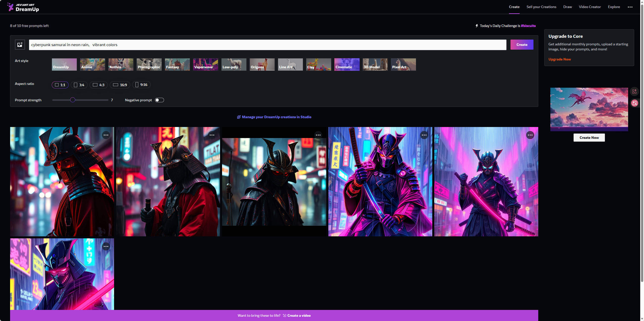Click the DeviantArt DreamUp logo
Image resolution: width=644 pixels, height=321 pixels.
pos(23,7)
